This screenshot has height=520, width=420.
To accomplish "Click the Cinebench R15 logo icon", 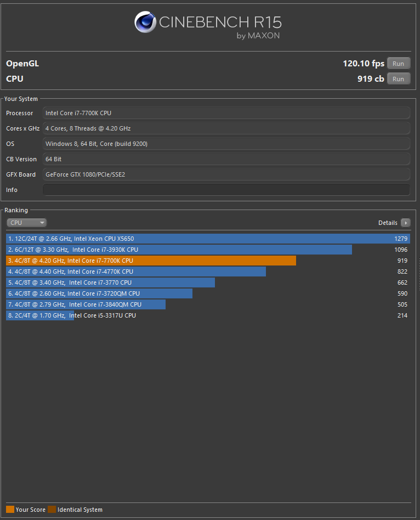I will [x=145, y=22].
